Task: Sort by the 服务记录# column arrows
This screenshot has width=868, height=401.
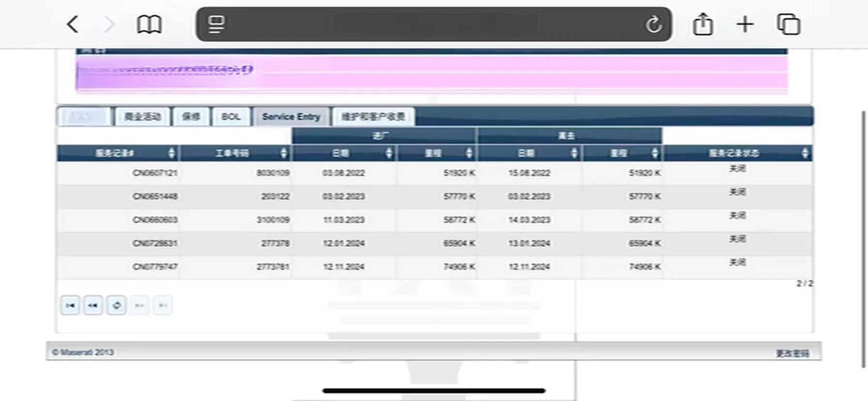Action: pos(171,153)
